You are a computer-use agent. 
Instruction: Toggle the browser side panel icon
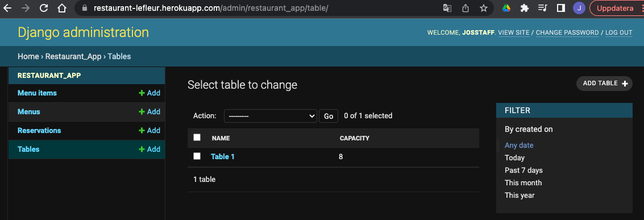[x=560, y=8]
